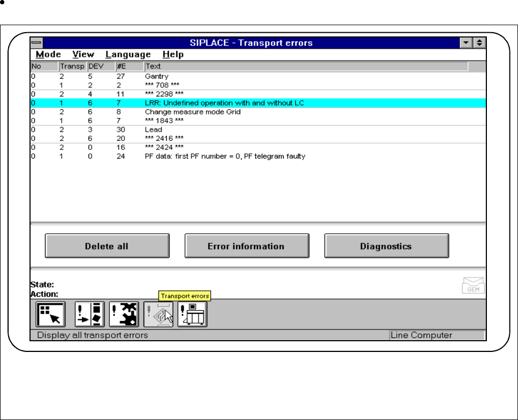Click the No column header
Viewport: 518px width, 420px height.
[45, 66]
